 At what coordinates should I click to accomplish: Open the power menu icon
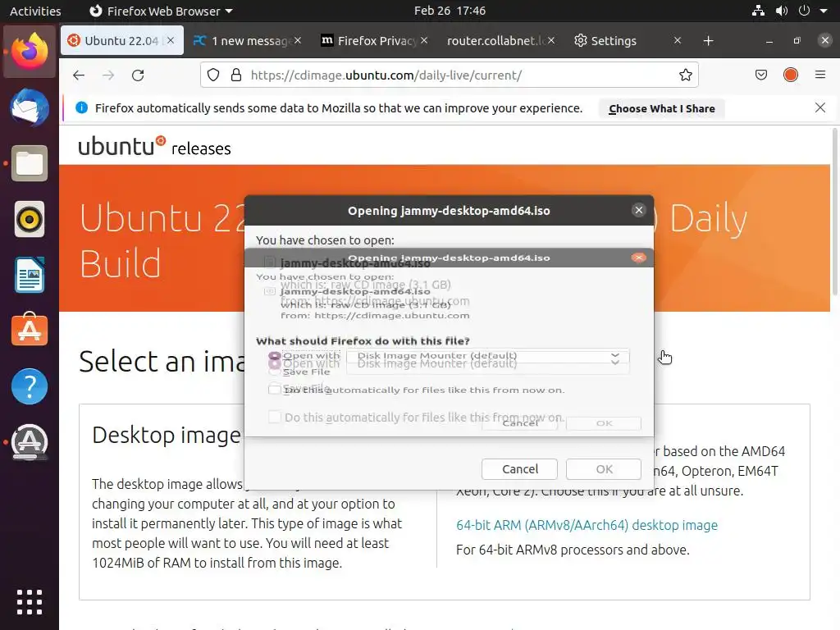[804, 11]
